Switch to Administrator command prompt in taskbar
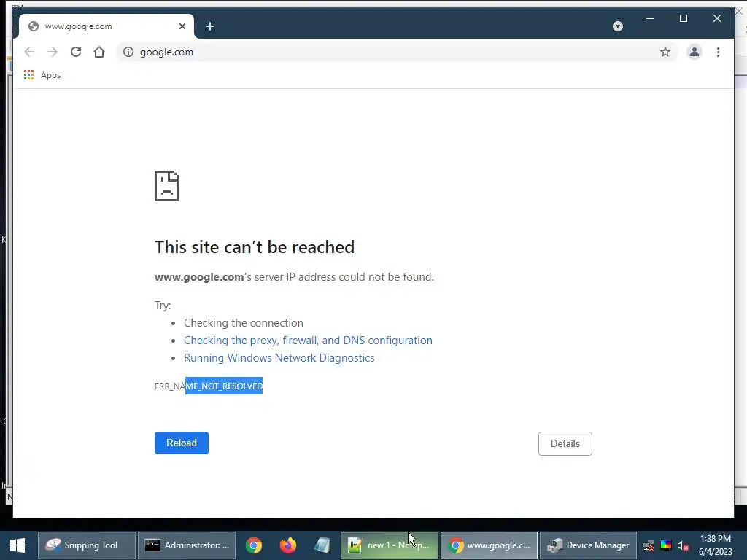The image size is (747, 560). tap(187, 545)
